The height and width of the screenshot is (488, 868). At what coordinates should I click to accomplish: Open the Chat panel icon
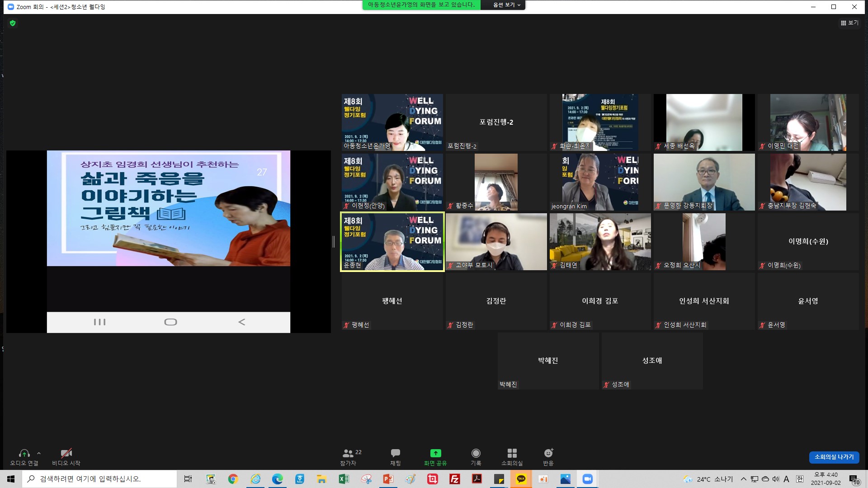395,453
